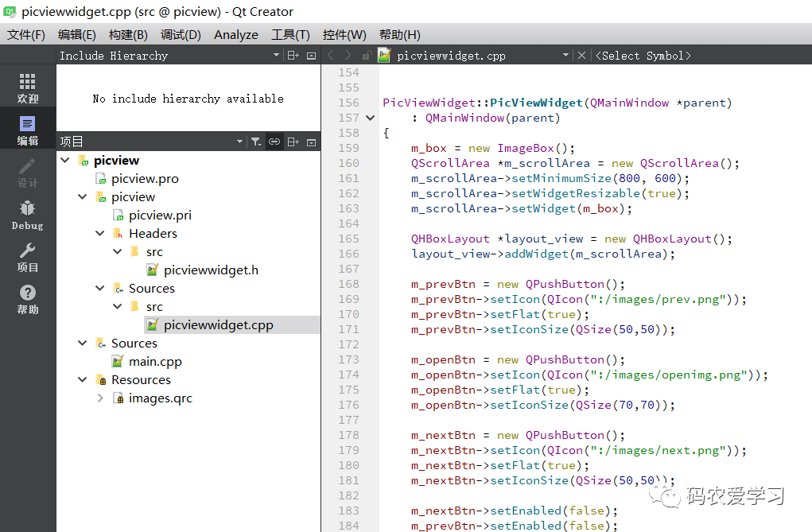Open the 帮助(H) menu
Screen dimensions: 812x532
pyautogui.click(x=400, y=35)
